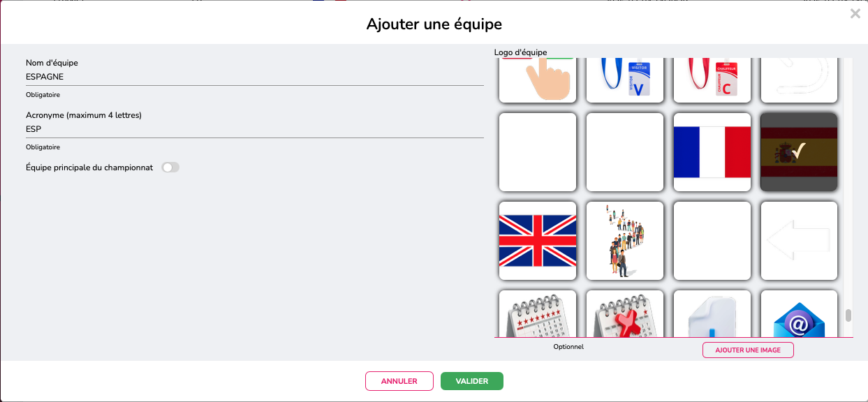Click the Acronyme input field
The width and height of the screenshot is (868, 402).
(255, 129)
